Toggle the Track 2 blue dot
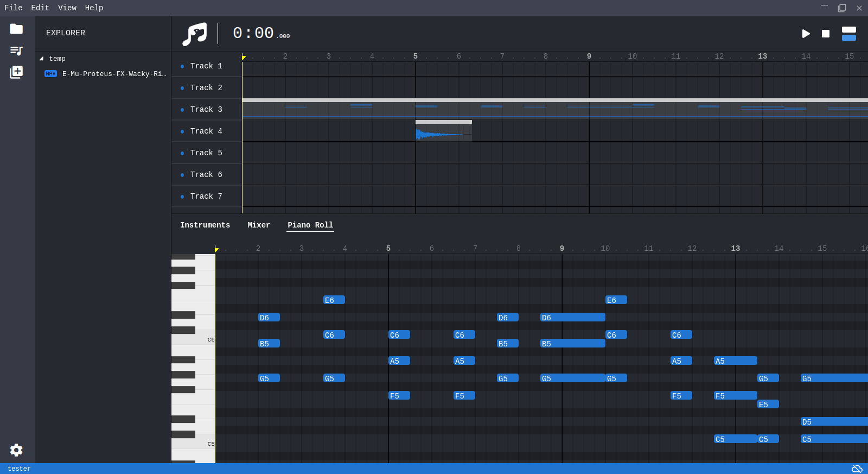The height and width of the screenshot is (474, 868). 182,88
